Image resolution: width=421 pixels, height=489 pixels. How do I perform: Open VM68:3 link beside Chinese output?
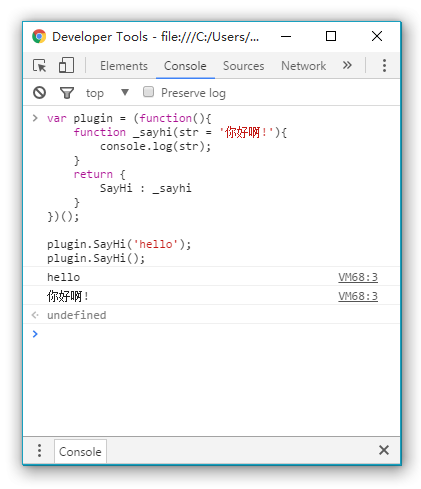coord(358,296)
